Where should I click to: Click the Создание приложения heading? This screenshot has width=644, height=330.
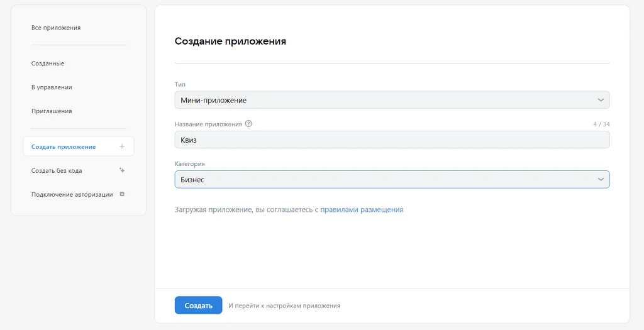(230, 41)
